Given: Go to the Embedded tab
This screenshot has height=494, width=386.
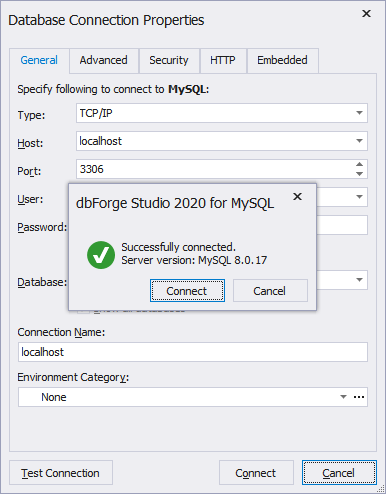Looking at the screenshot, I should point(282,60).
